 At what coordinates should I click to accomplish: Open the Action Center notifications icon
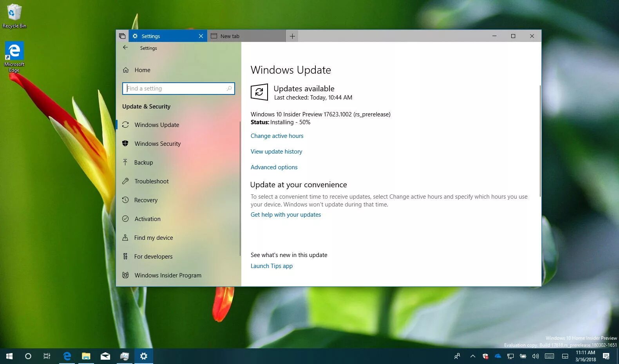pyautogui.click(x=606, y=356)
